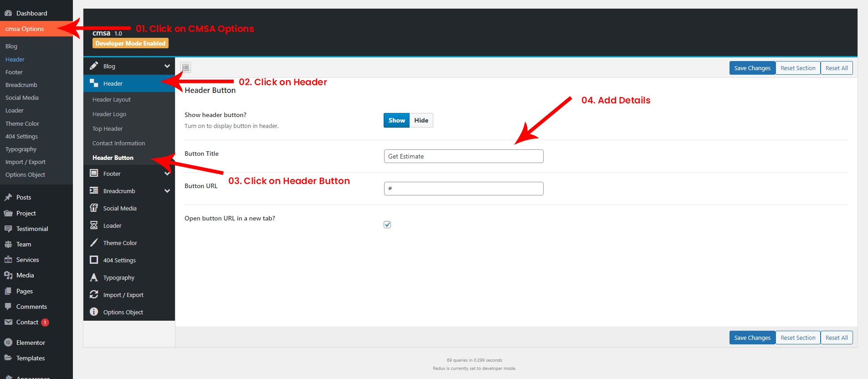Open Header Layout submenu item

112,100
